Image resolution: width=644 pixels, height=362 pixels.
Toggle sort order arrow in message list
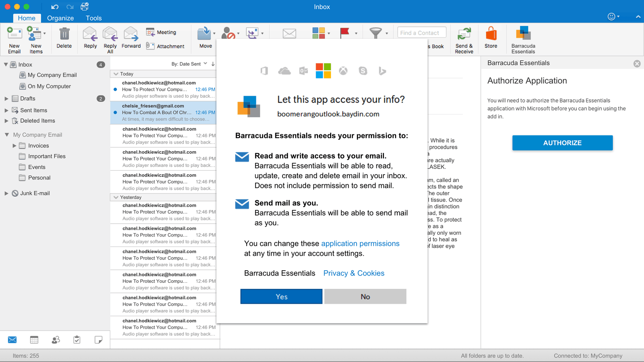[213, 64]
